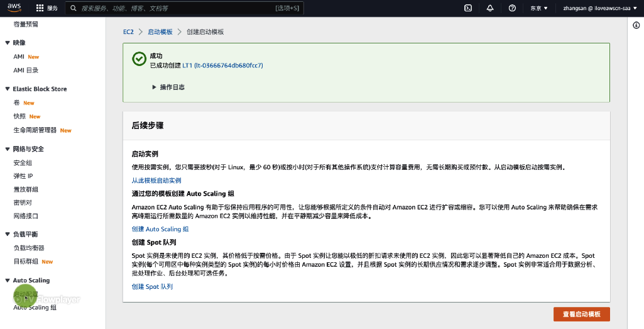Expand the 操作日志 section
The width and height of the screenshot is (644, 329).
(x=168, y=87)
